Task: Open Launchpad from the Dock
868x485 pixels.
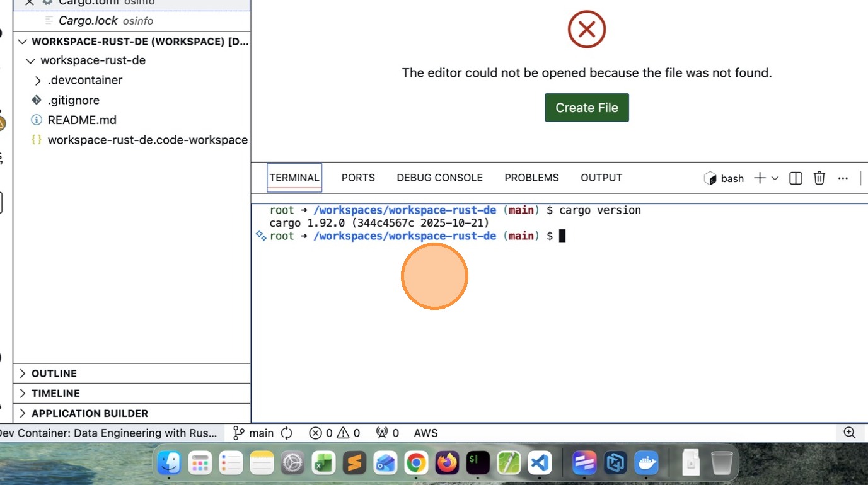Action: [x=200, y=464]
